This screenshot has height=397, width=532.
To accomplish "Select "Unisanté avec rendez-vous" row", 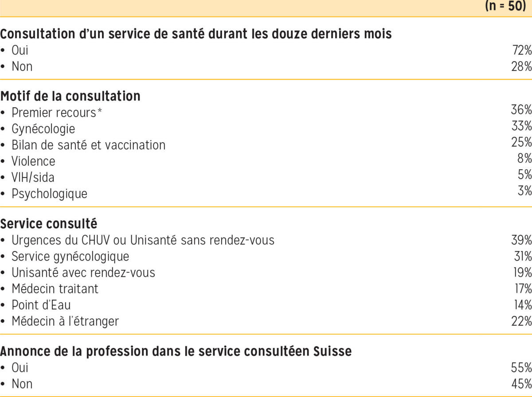I will pos(83,272).
